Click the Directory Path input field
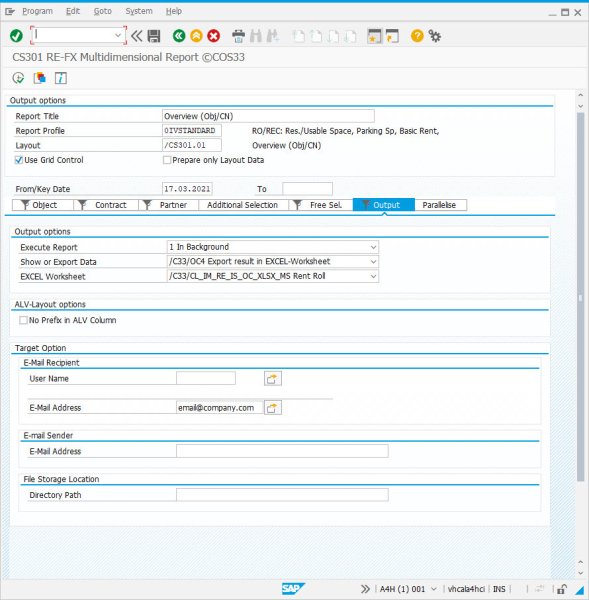This screenshot has height=600, width=589. pyautogui.click(x=282, y=495)
